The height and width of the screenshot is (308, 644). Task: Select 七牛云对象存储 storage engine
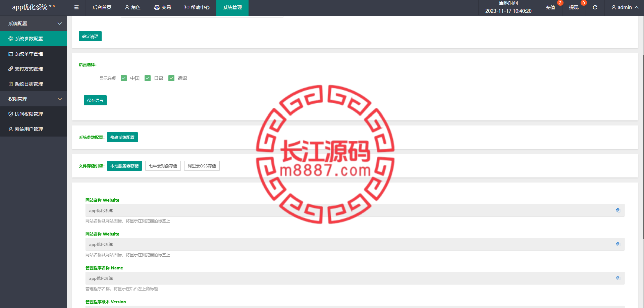tap(163, 166)
